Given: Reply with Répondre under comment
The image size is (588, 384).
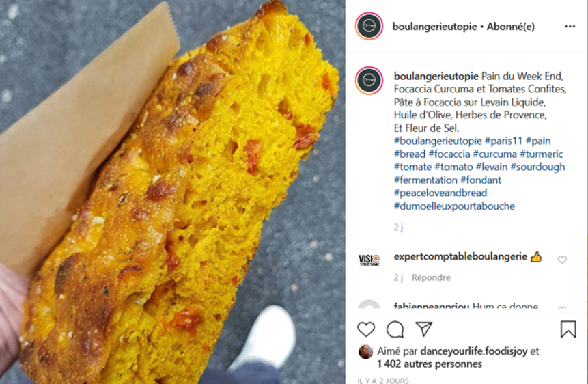Looking at the screenshot, I should pos(431,277).
